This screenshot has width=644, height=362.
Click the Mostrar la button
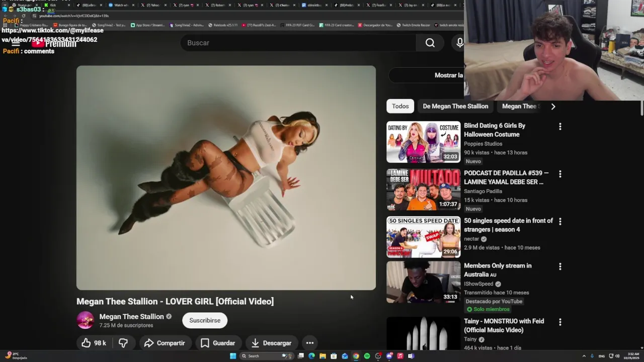coord(426,75)
